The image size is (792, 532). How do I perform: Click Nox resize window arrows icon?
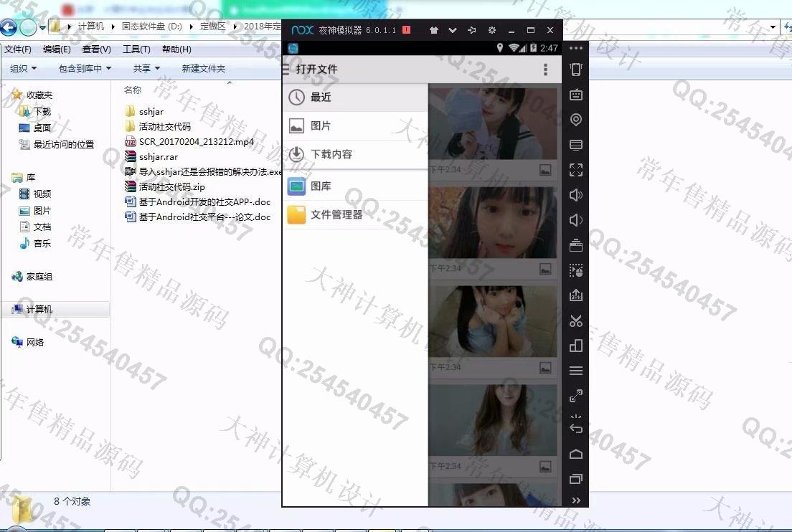576,396
